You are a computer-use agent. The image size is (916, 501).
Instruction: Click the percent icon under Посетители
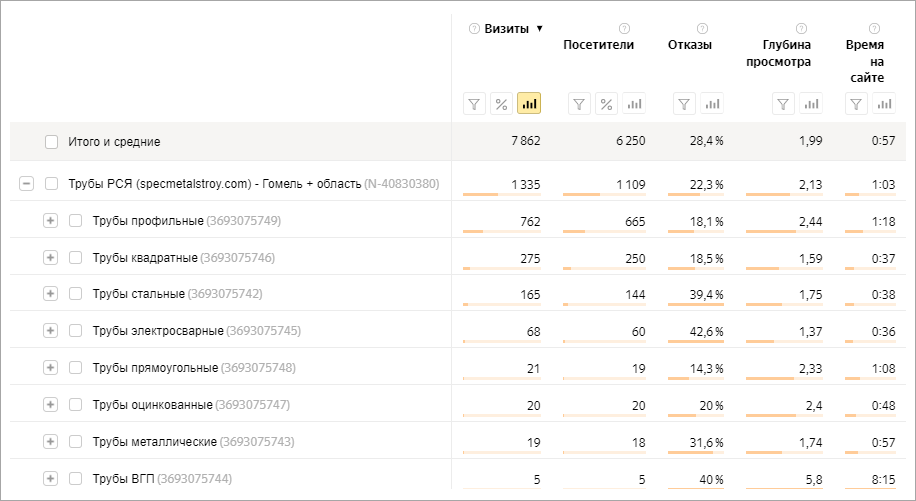tap(606, 103)
